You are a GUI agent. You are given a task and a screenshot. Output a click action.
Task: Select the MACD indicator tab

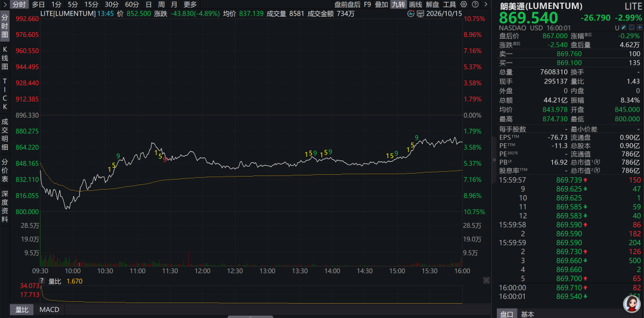[49, 310]
